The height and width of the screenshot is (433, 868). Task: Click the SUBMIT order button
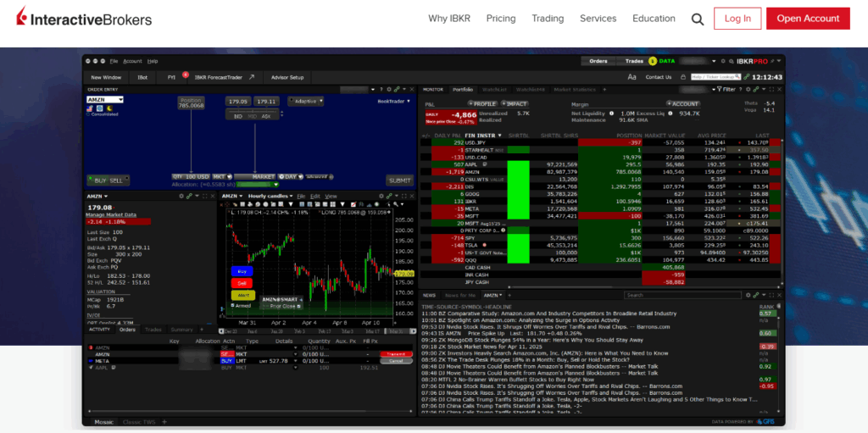pyautogui.click(x=400, y=180)
